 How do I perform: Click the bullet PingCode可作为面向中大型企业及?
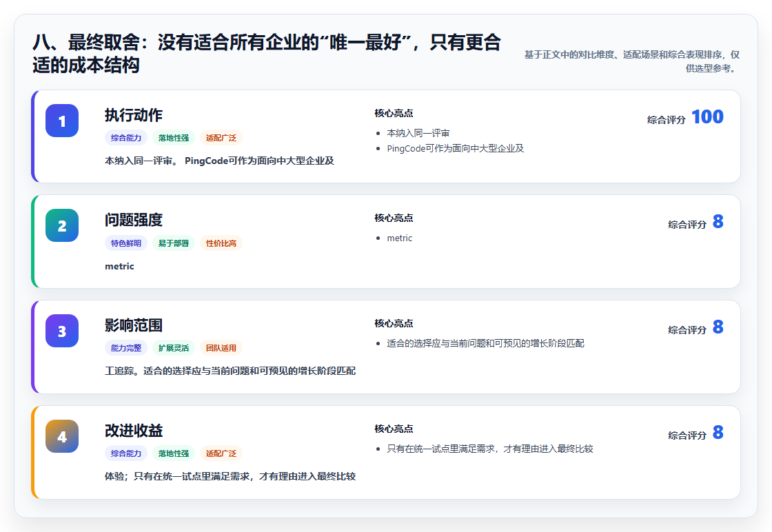tap(456, 148)
